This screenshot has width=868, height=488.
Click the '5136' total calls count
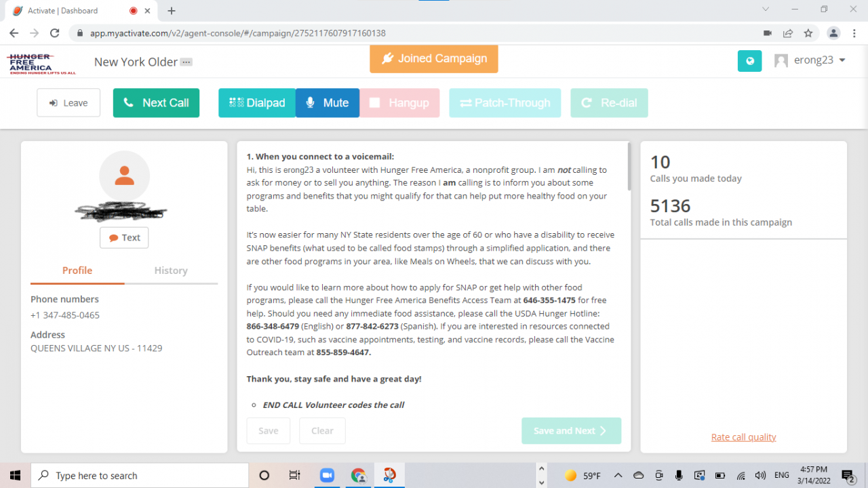pos(670,205)
